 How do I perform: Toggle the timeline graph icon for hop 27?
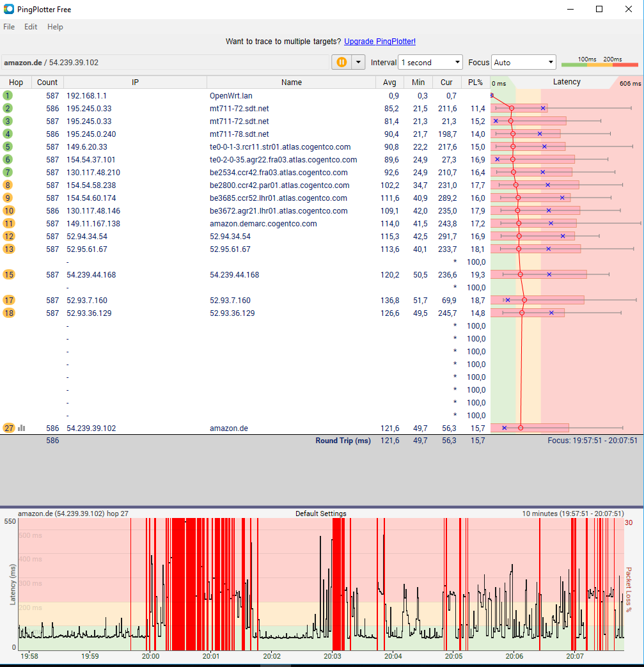click(22, 428)
